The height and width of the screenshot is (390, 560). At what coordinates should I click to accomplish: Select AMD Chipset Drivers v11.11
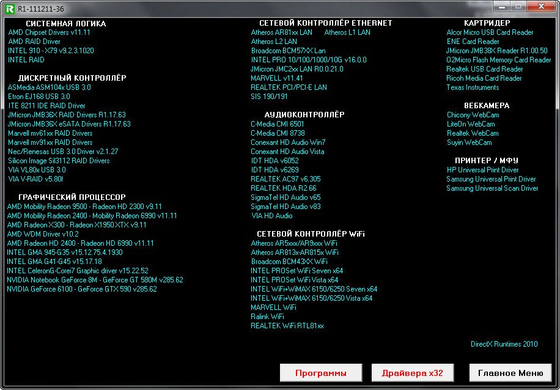[x=49, y=32]
